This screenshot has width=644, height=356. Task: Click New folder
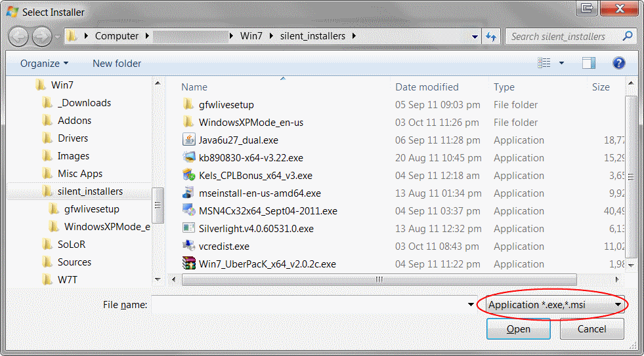pyautogui.click(x=117, y=64)
